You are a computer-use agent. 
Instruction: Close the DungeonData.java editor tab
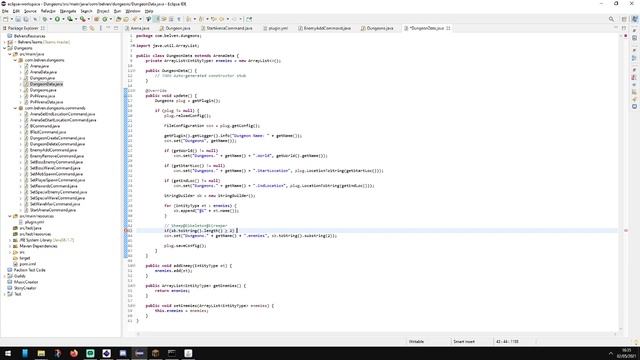tap(448, 28)
